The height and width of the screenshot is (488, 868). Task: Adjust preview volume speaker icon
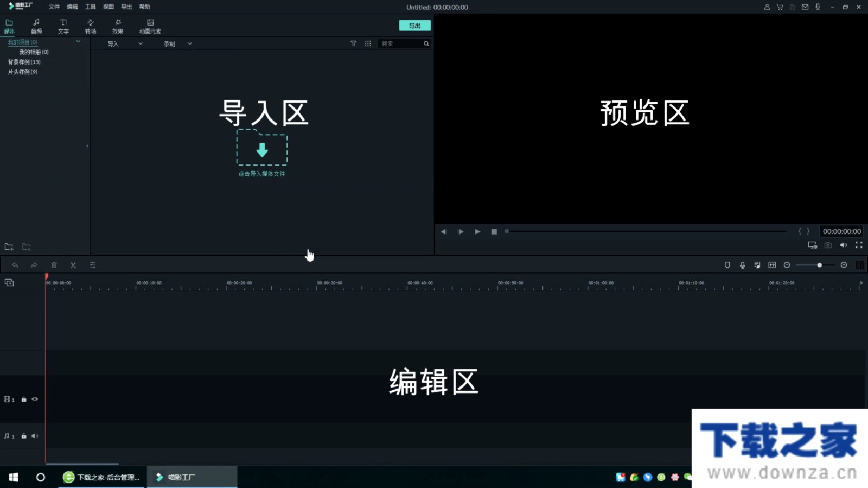pyautogui.click(x=844, y=245)
